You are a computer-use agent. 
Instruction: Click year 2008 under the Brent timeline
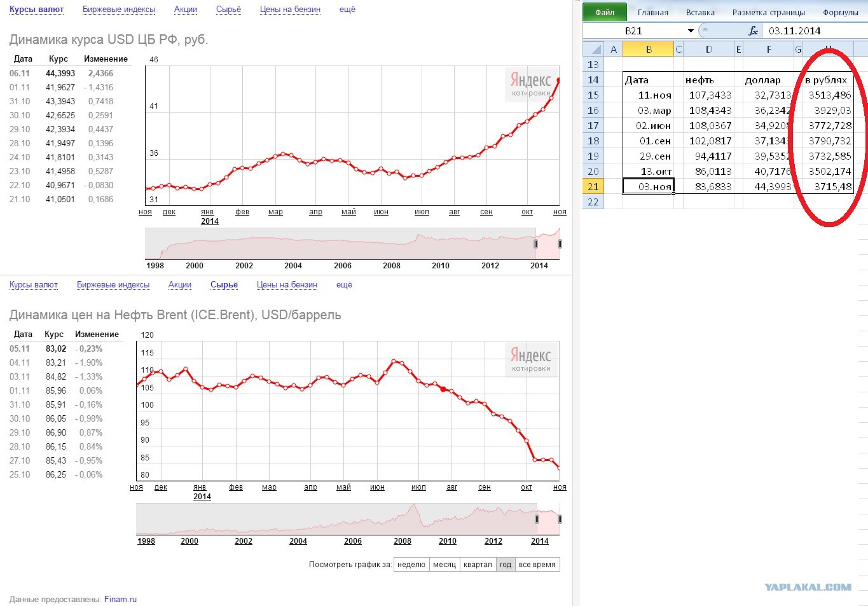click(403, 541)
